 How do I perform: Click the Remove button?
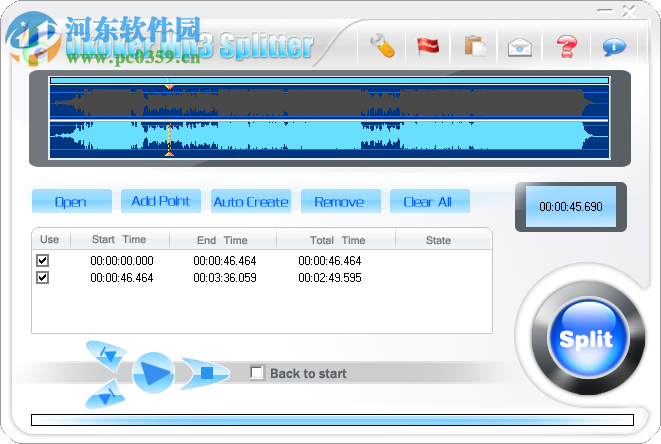341,202
